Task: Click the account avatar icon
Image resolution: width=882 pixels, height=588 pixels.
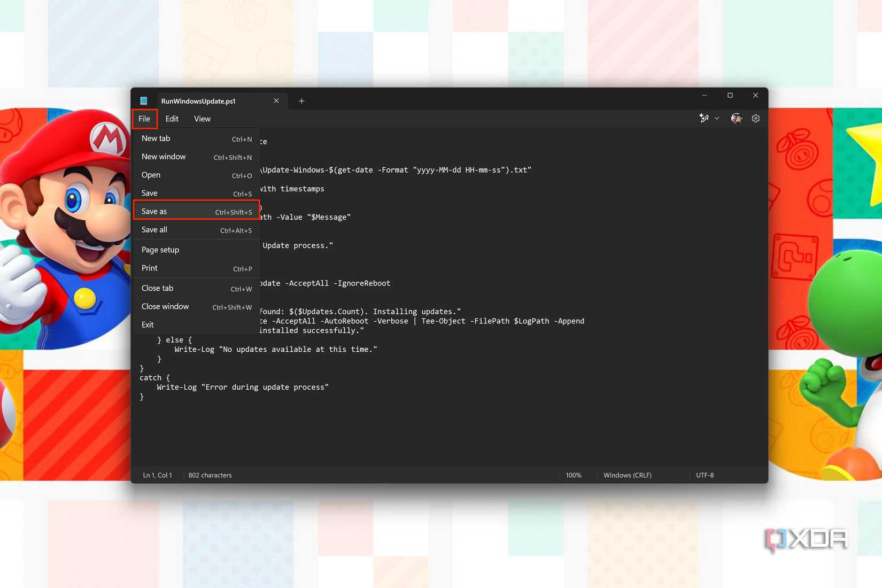Action: coord(736,118)
